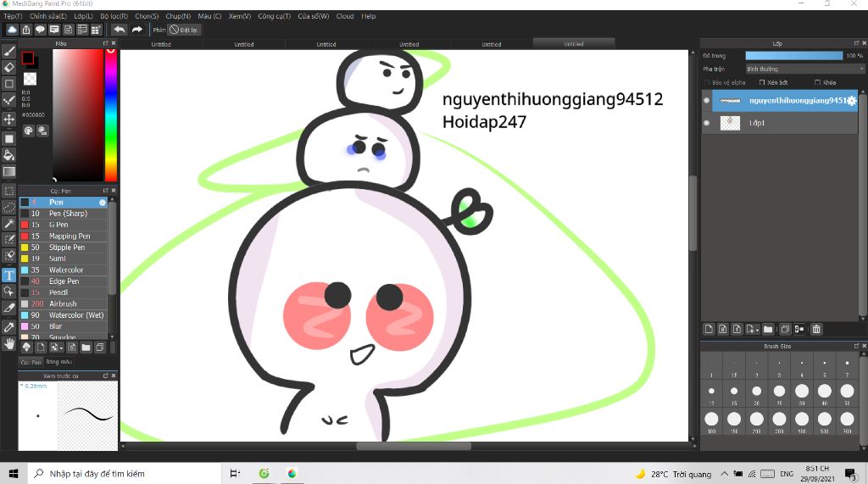Open Cloud menu
Viewport: 868px width, 484px height.
tap(345, 16)
